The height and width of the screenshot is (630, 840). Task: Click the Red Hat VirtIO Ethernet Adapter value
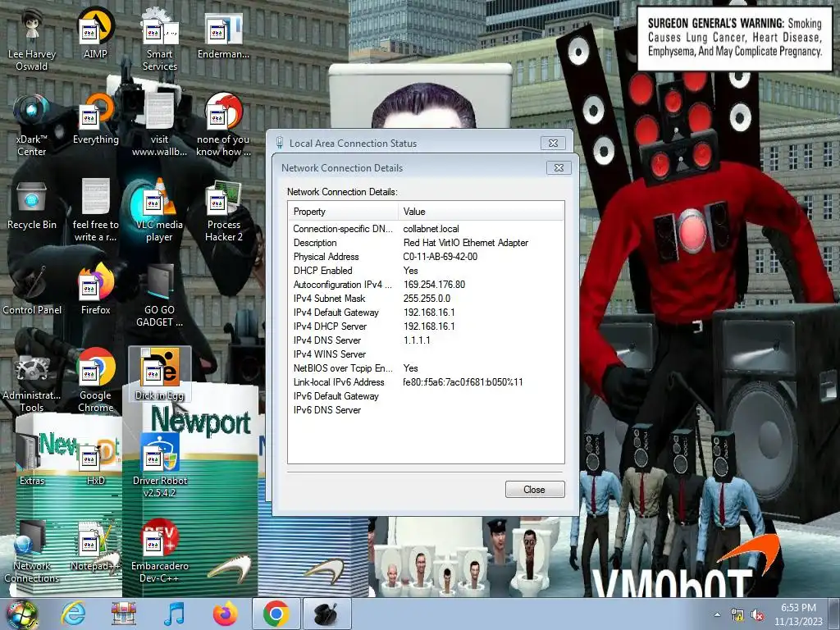466,243
